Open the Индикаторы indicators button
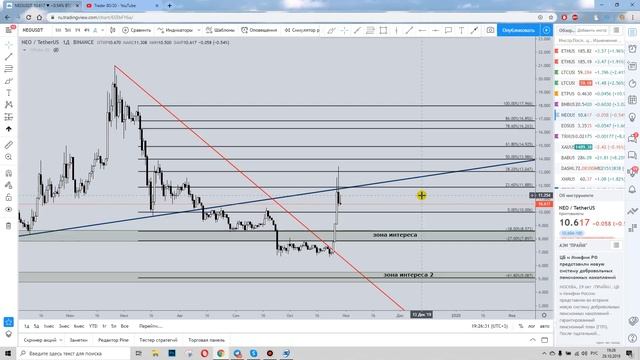Screen dimensions: 640x360 click(176, 30)
